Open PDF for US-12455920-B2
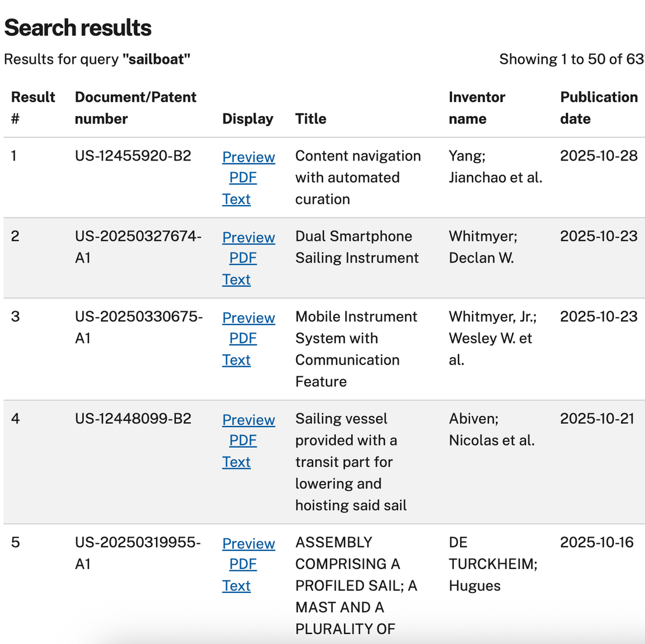This screenshot has width=645, height=644. [x=243, y=178]
